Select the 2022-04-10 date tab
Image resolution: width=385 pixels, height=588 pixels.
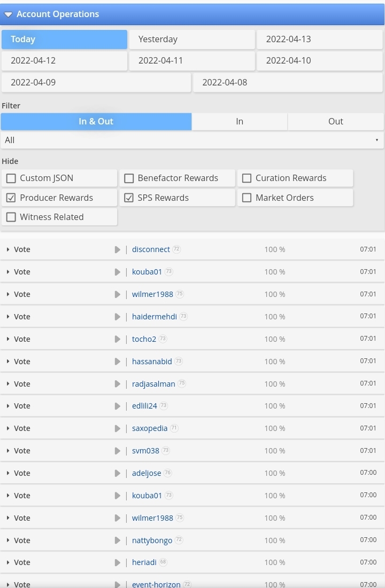[320, 61]
